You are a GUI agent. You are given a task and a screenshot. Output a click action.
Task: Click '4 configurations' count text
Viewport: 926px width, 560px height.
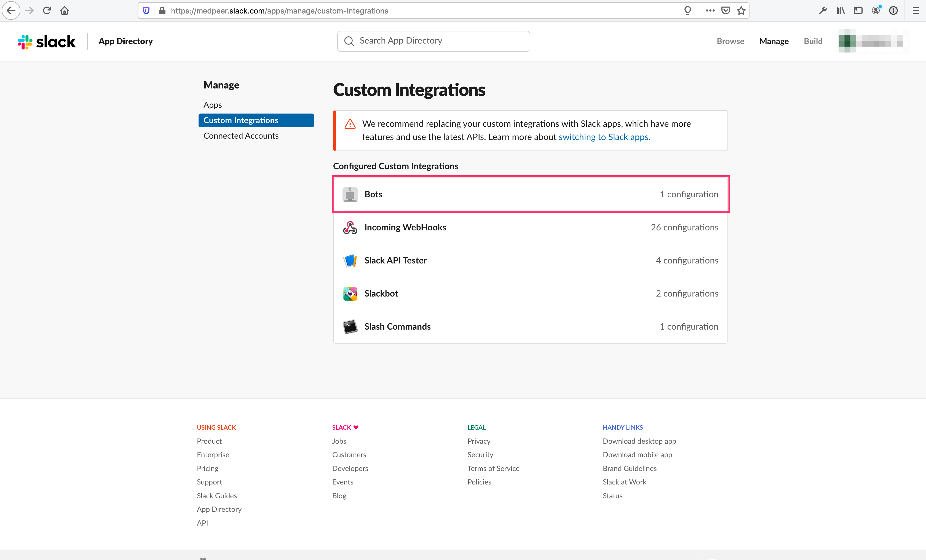687,261
